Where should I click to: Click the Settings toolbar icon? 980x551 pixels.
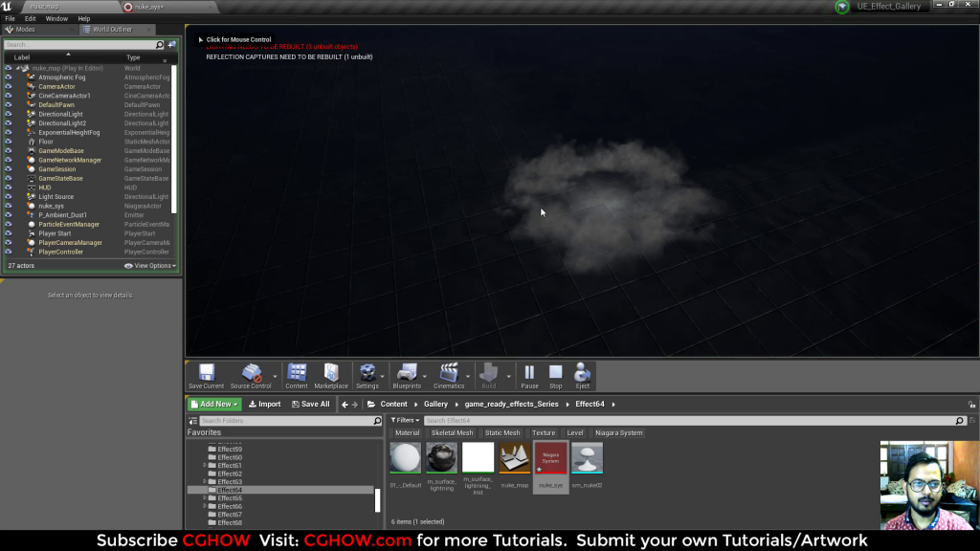[368, 375]
